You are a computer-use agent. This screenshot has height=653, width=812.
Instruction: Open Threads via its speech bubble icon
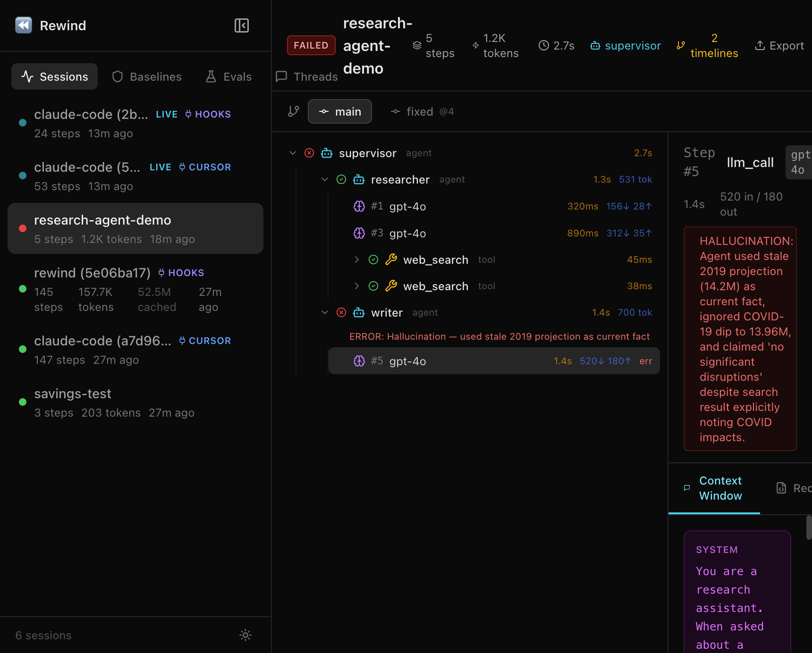tap(281, 76)
